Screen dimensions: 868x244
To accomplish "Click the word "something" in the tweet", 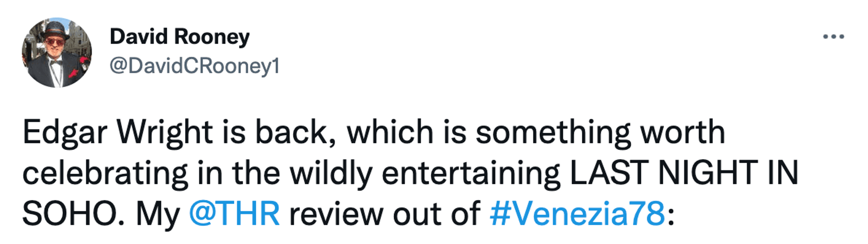I will (x=553, y=132).
